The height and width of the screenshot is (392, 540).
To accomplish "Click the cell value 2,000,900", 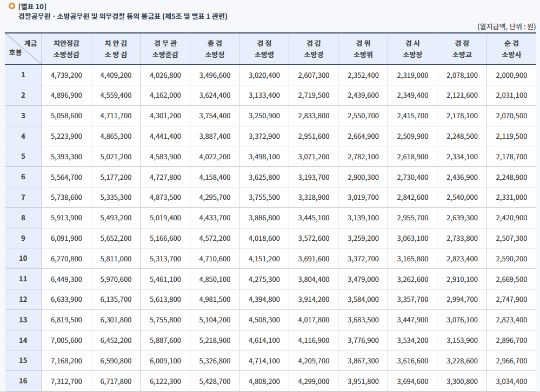I will [x=511, y=75].
